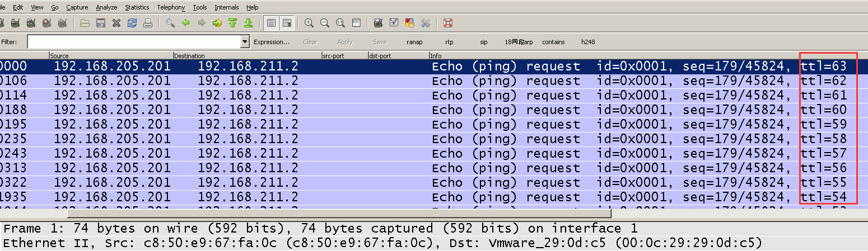Reload this capture file

coord(132,23)
